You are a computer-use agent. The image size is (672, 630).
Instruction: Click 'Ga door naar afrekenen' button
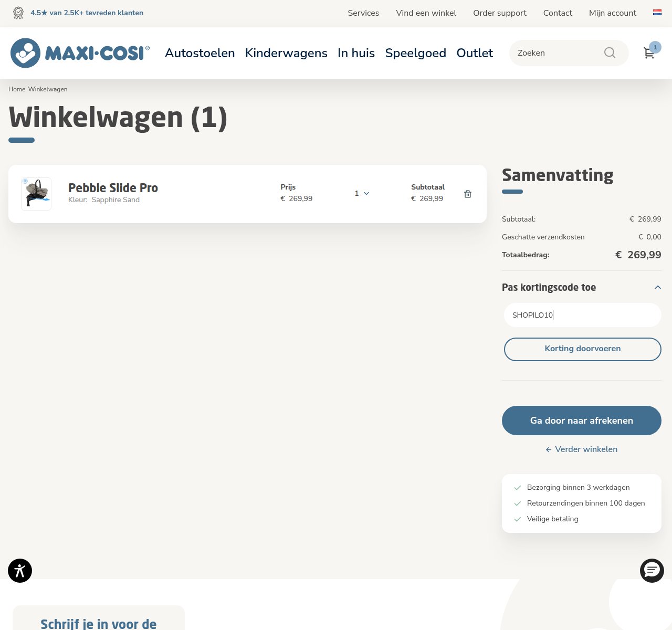click(582, 421)
